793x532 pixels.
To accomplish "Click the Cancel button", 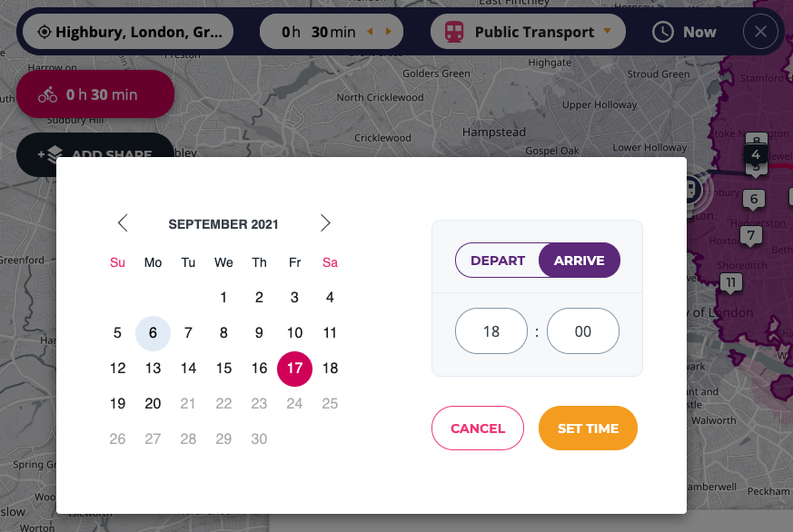I will 478,429.
